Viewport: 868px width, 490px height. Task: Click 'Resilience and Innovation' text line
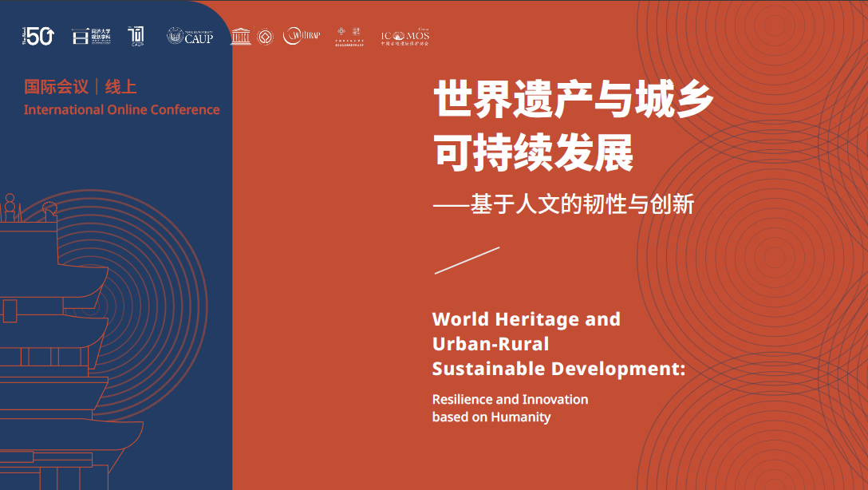click(x=511, y=399)
